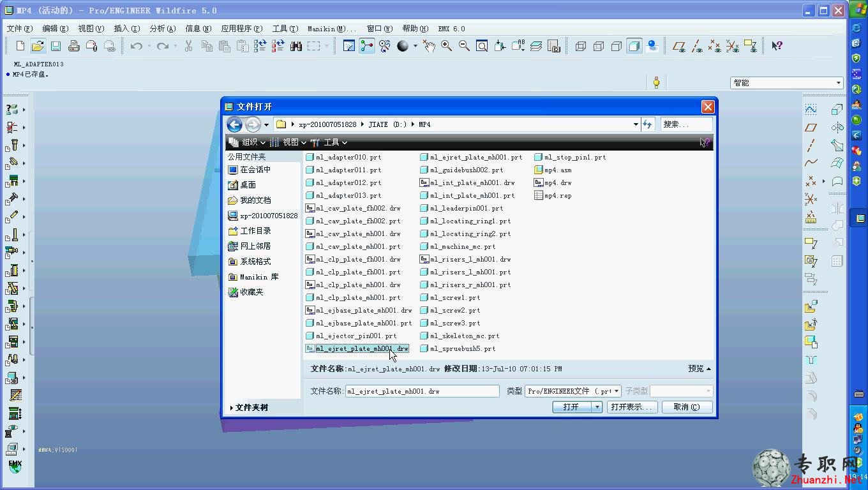868x490 pixels.
Task: Click the EMX icon on left toolbar
Action: coord(15,466)
